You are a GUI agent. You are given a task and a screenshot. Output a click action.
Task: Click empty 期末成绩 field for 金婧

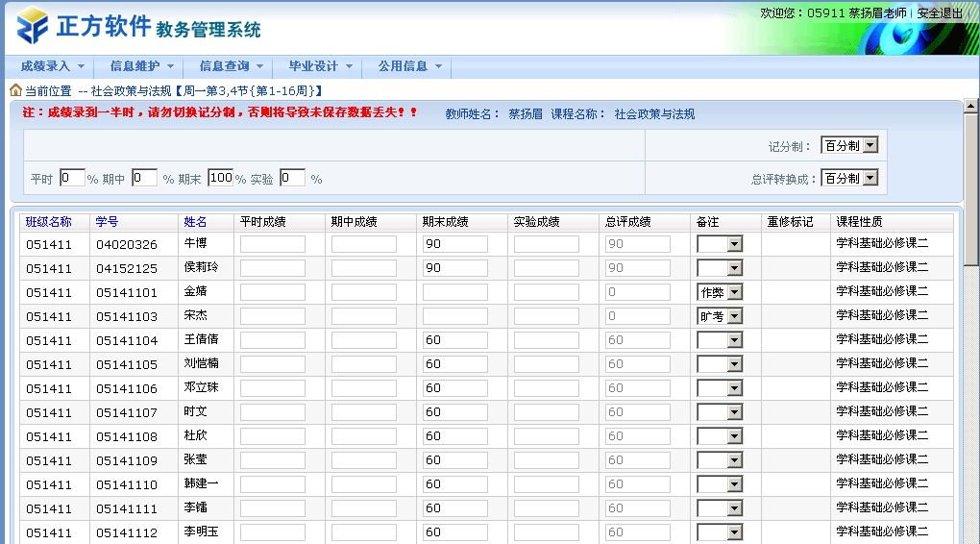point(455,292)
